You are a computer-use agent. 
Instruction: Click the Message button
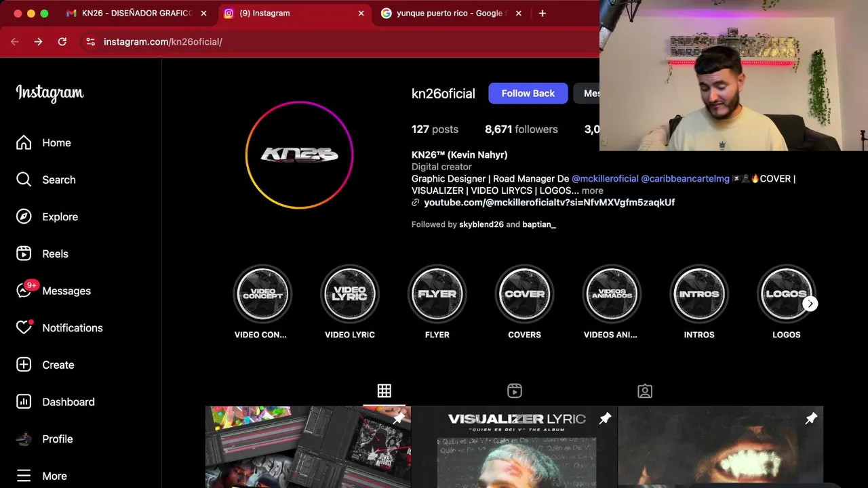587,94
